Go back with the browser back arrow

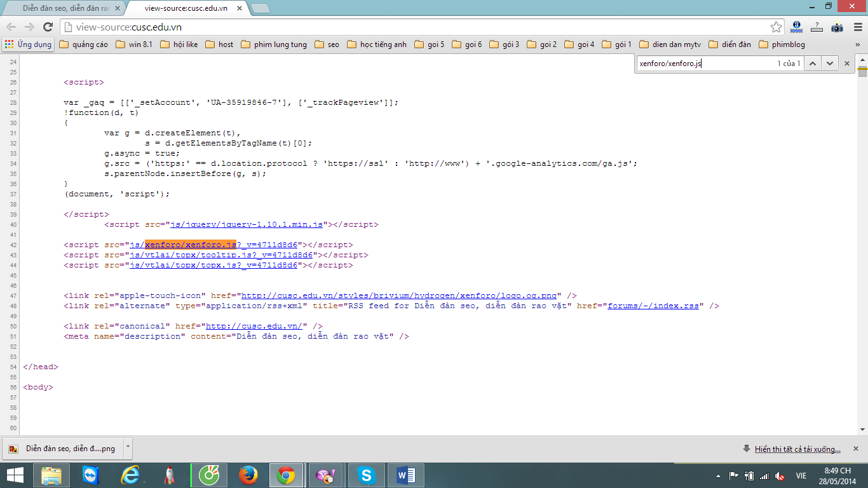(x=11, y=27)
